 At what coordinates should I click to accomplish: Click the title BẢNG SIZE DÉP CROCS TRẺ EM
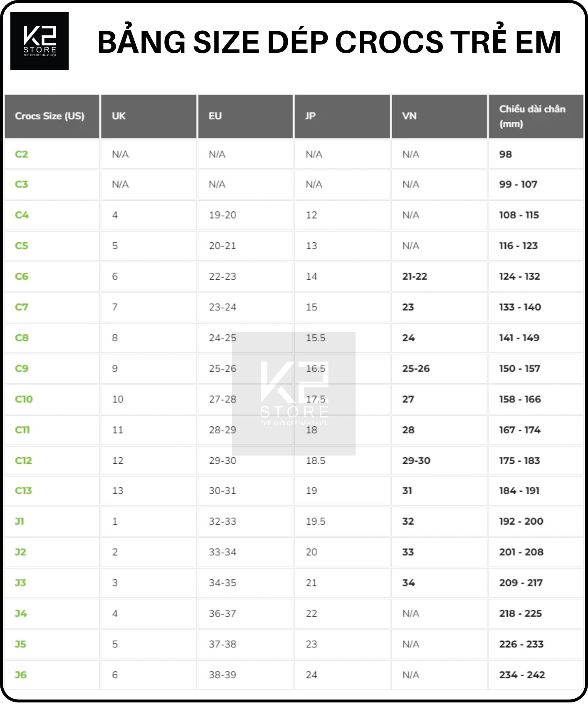329,42
